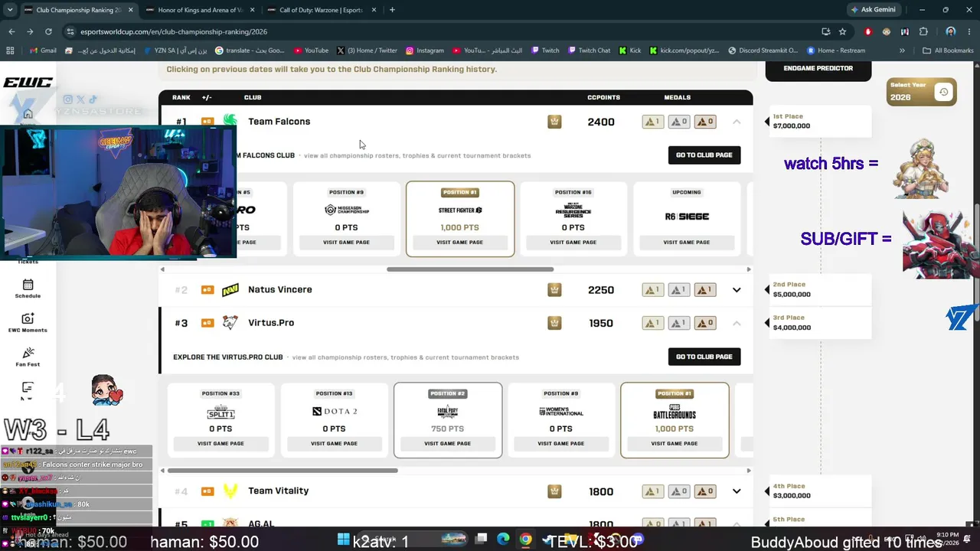This screenshot has width=980, height=551.
Task: Open the Windows Start menu
Action: click(343, 540)
